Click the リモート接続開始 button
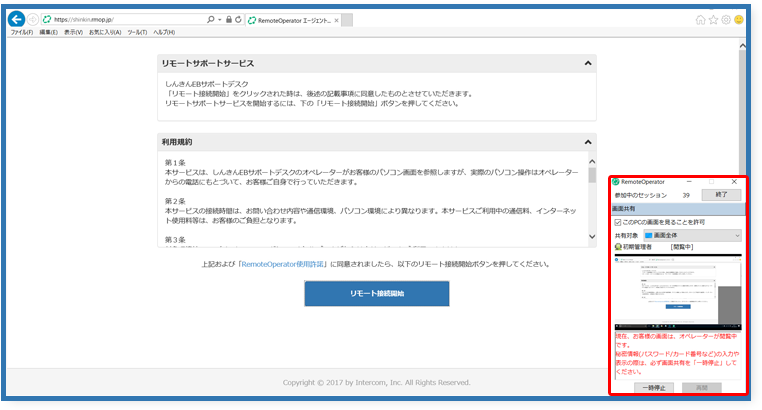 pos(377,293)
